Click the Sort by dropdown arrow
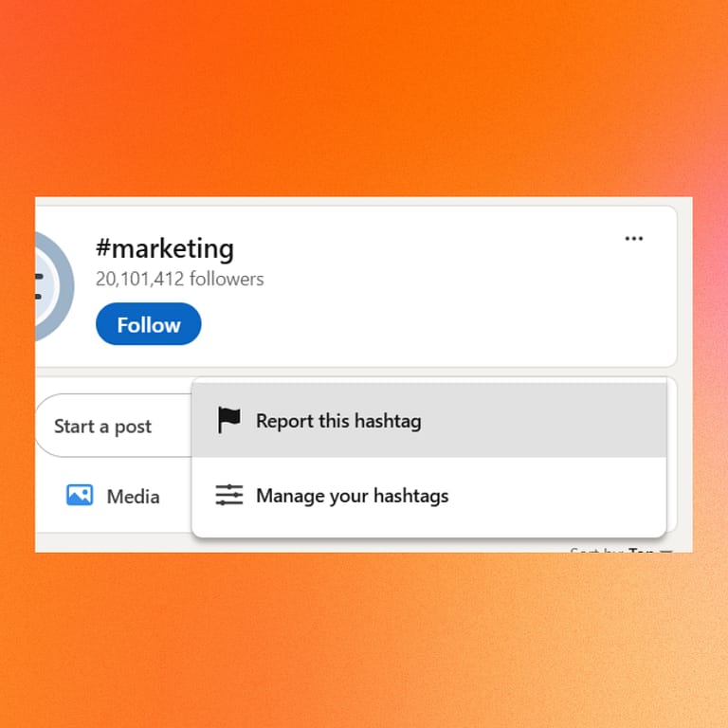 [666, 551]
